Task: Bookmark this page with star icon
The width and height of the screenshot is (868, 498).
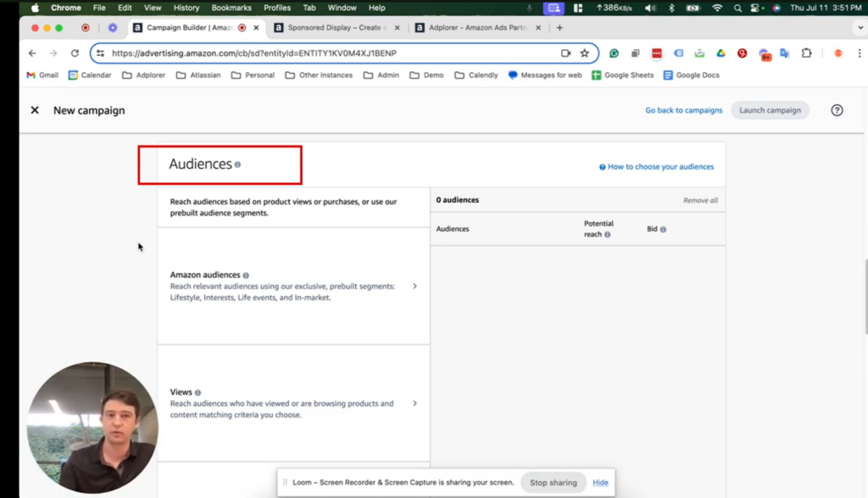Action: (x=585, y=53)
